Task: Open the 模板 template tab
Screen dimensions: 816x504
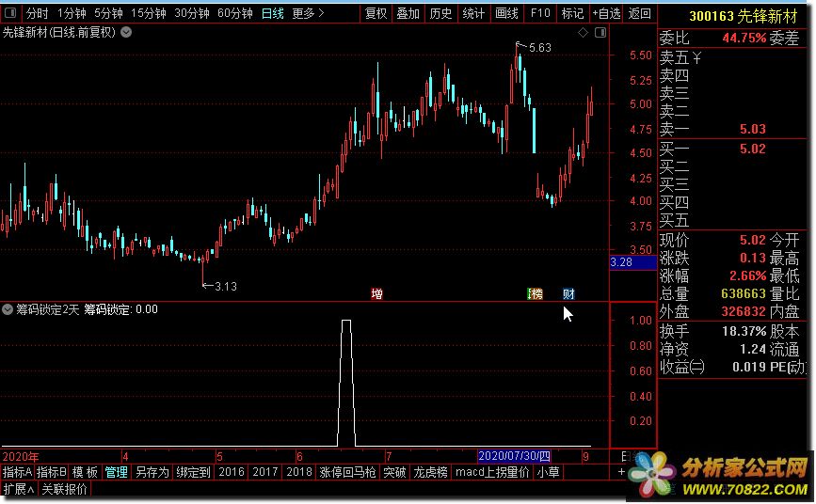Action: tap(85, 472)
